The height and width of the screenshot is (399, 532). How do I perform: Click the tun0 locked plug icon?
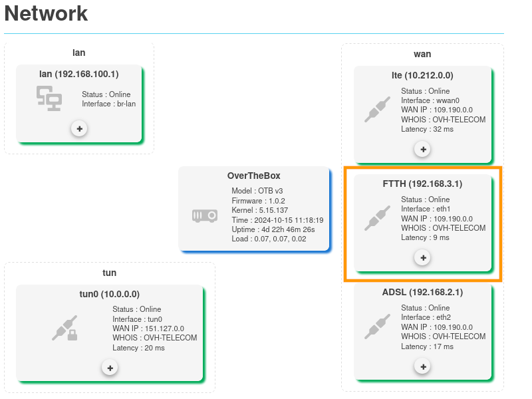[65, 329]
